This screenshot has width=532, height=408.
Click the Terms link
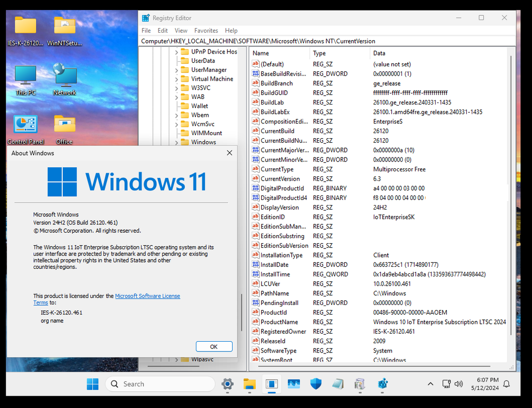(x=40, y=302)
